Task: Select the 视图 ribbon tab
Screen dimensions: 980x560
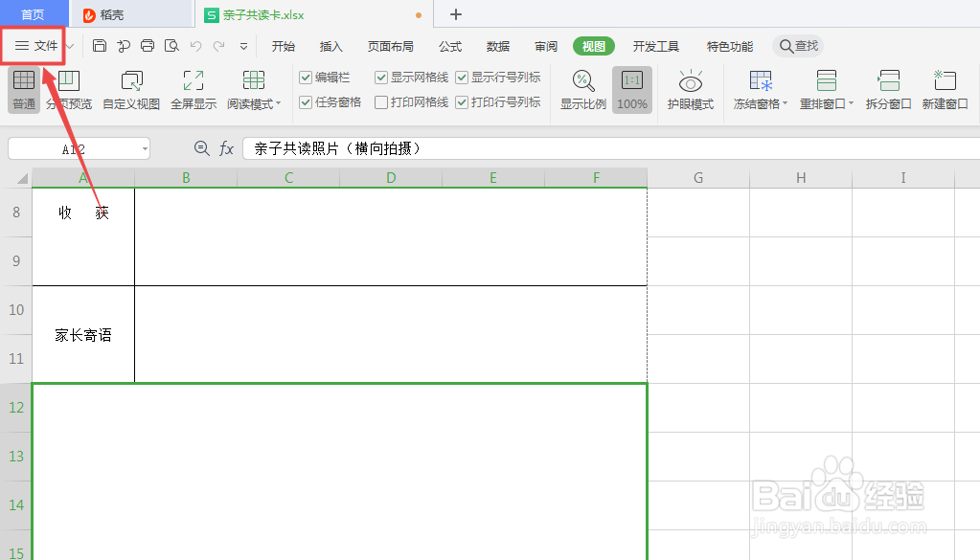Action: [x=594, y=46]
